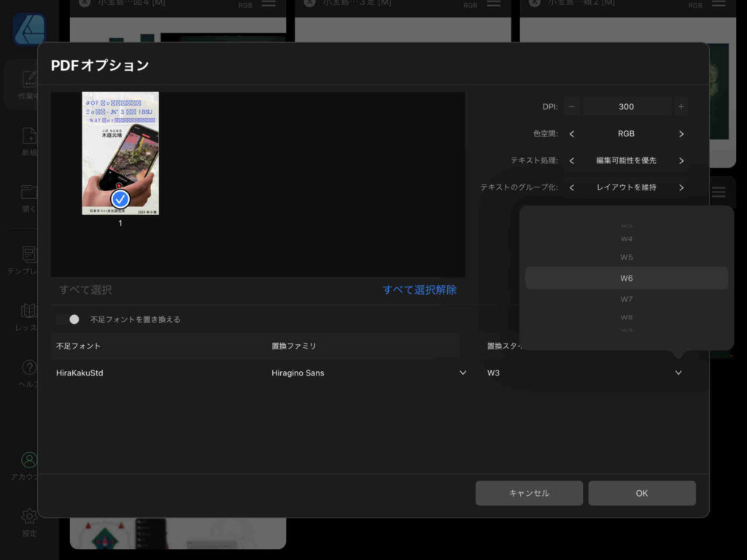747x560 pixels.
Task: Decrease DPI with the minus button
Action: pyautogui.click(x=572, y=106)
